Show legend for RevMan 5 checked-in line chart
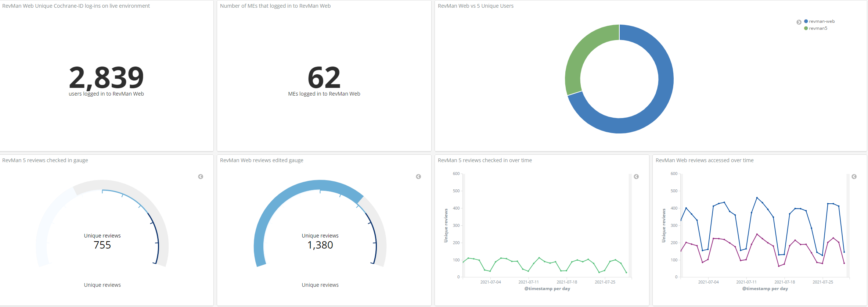This screenshot has width=868, height=307. coord(636,177)
